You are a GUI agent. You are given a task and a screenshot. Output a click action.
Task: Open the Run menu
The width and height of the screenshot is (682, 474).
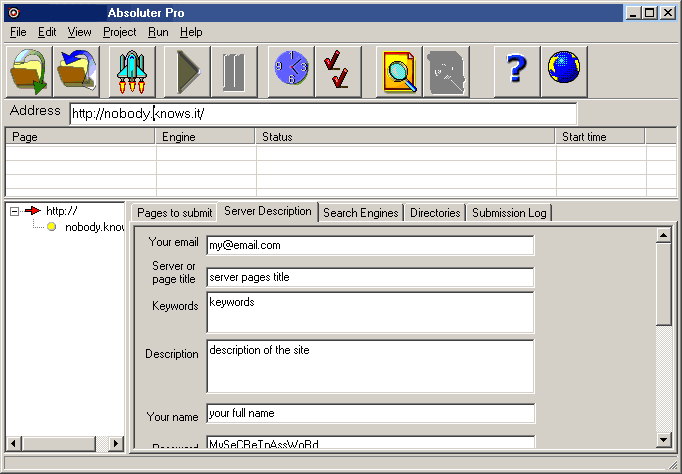158,32
